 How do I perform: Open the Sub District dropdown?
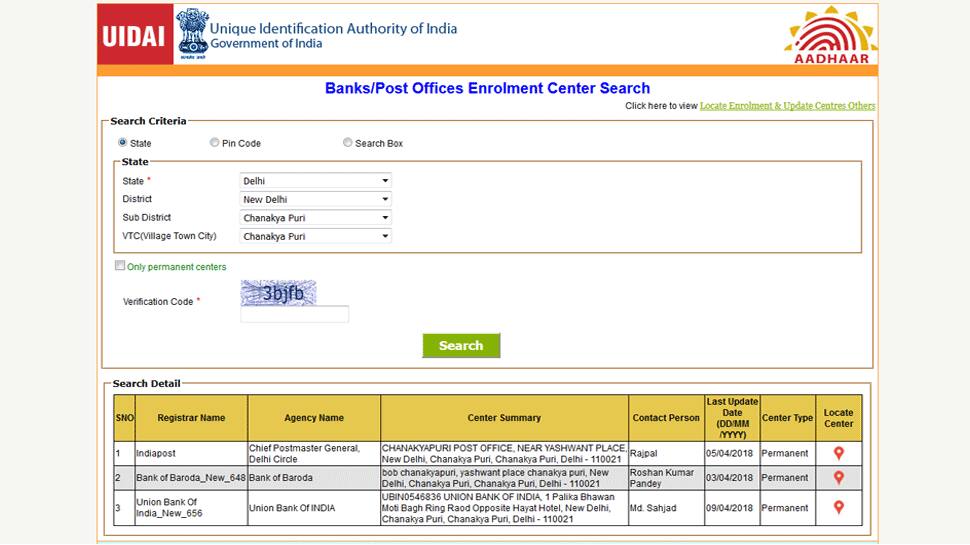click(x=315, y=218)
